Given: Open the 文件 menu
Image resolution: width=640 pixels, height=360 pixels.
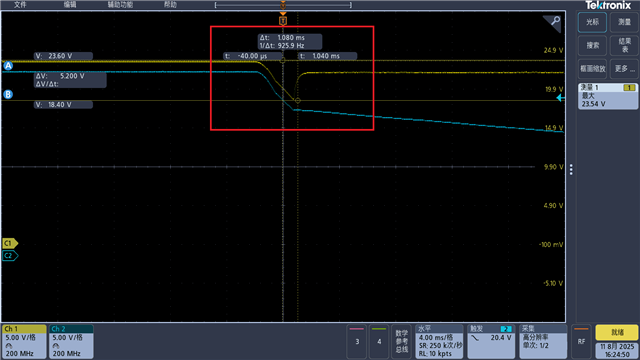Looking at the screenshot, I should 20,5.
